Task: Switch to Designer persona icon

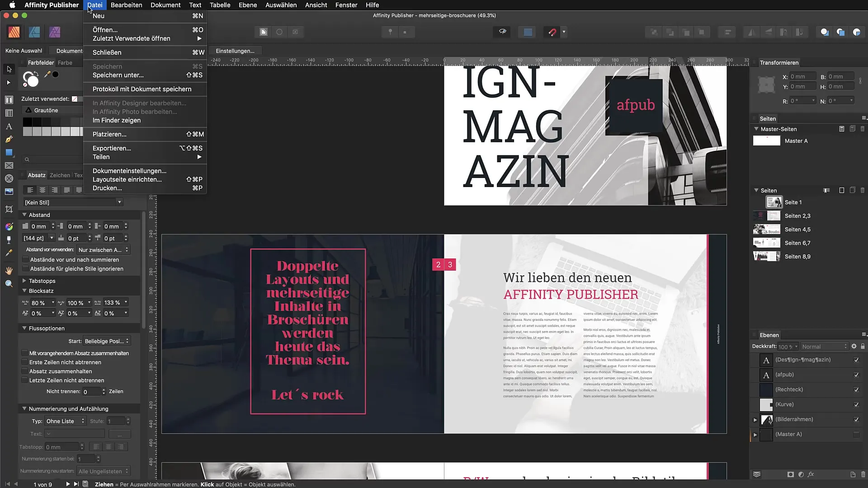Action: coord(34,32)
